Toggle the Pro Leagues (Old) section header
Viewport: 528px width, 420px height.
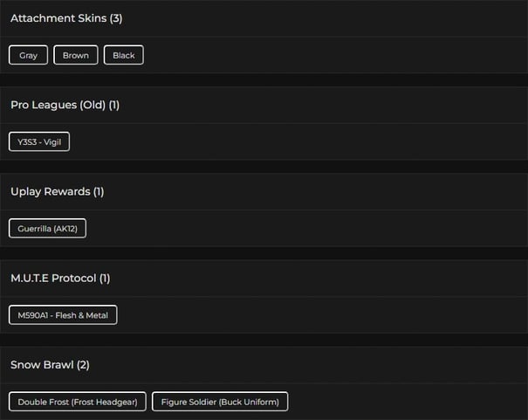58,105
